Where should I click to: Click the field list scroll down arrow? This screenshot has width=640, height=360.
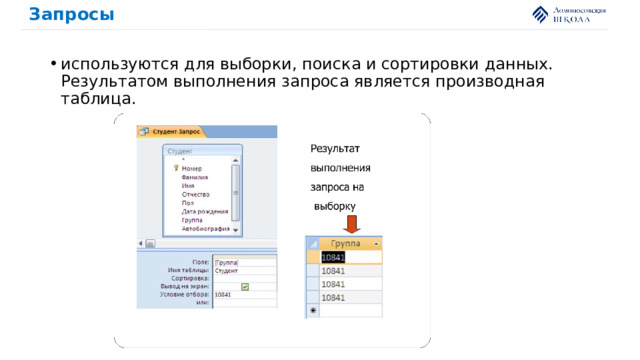pyautogui.click(x=236, y=231)
